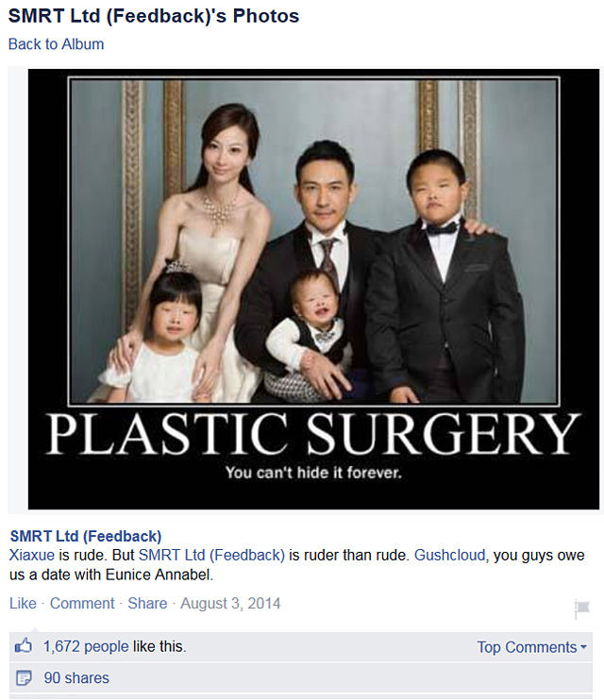The height and width of the screenshot is (700, 604).
Task: Click the Top Comments arrow indicator
Action: (x=583, y=647)
